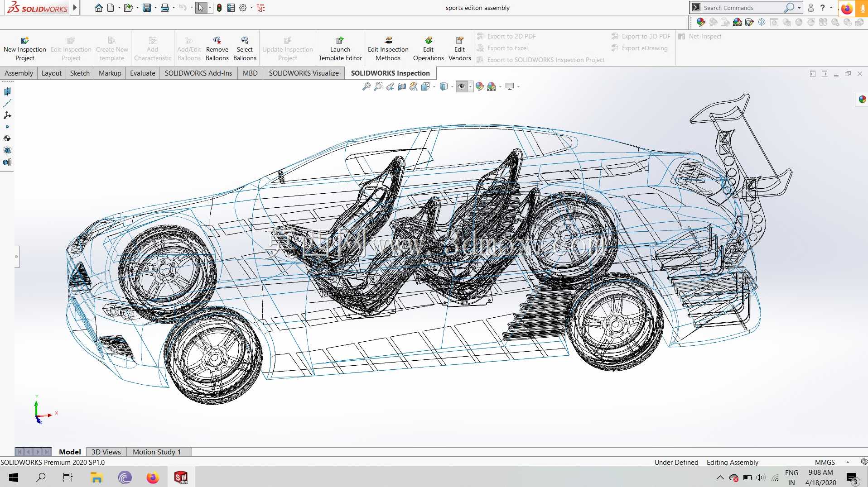The width and height of the screenshot is (868, 487).
Task: Open Edit Inspection Methods
Action: pos(388,48)
